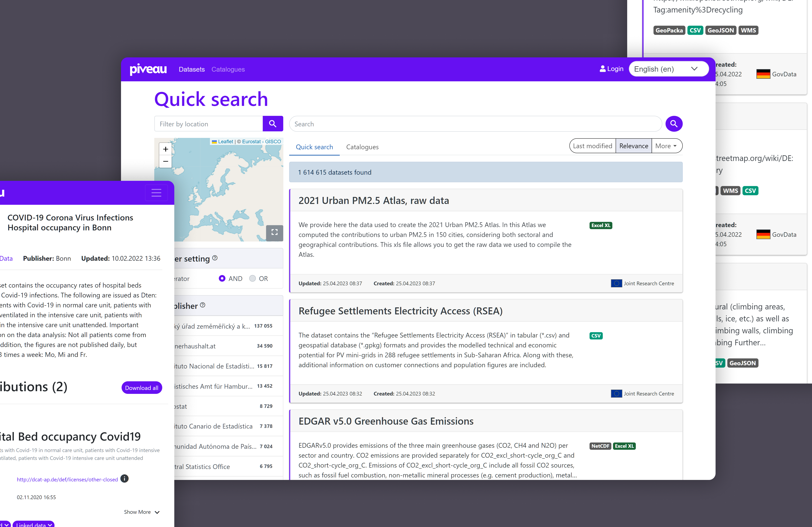The image size is (812, 527).
Task: Switch to the Catalogues results tab
Action: 362,147
